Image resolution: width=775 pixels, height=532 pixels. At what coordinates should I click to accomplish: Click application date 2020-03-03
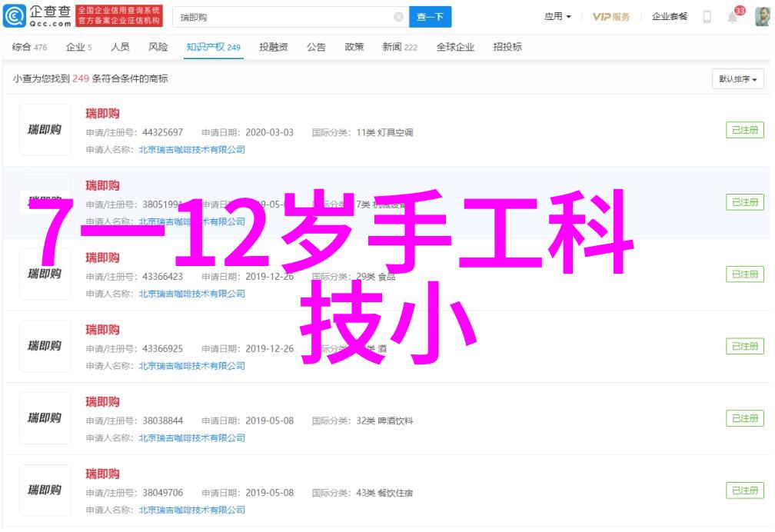(269, 132)
